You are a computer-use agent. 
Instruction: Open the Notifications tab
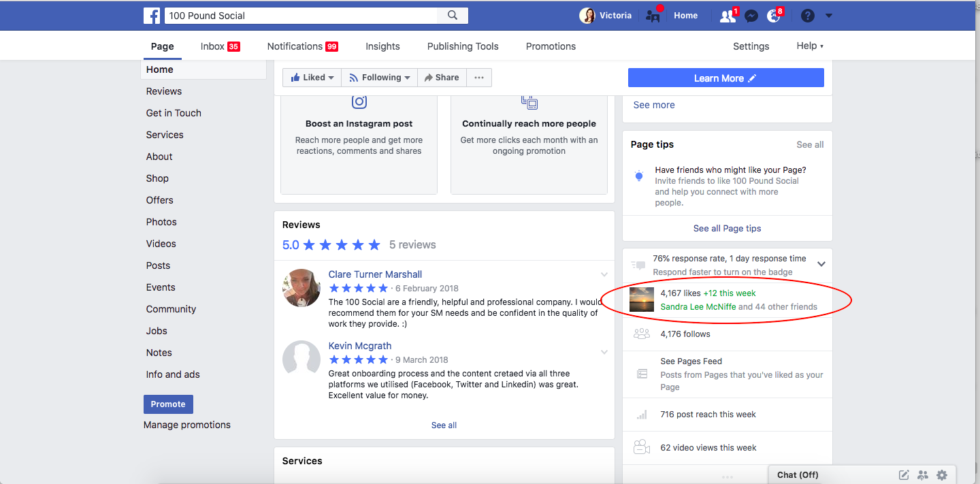(303, 46)
